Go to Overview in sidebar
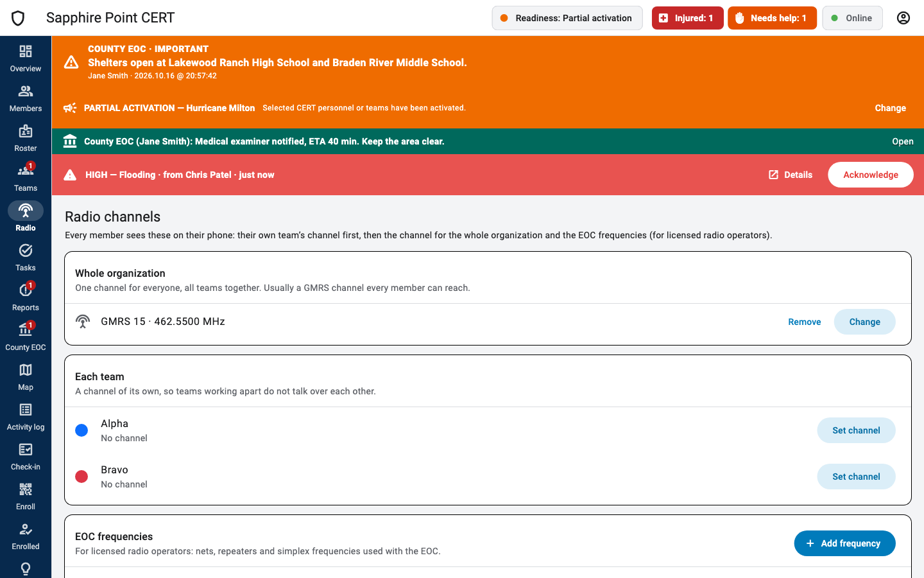The height and width of the screenshot is (578, 924). pyautogui.click(x=26, y=58)
